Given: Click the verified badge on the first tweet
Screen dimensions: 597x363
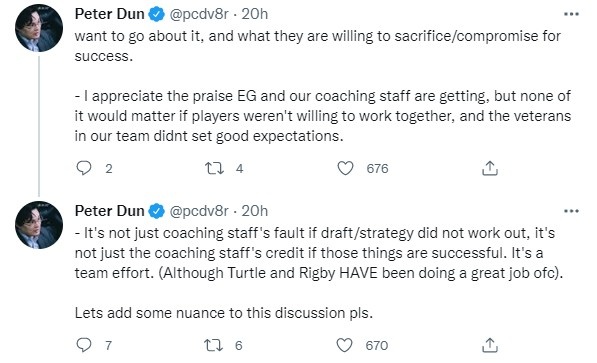Looking at the screenshot, I should (x=156, y=14).
